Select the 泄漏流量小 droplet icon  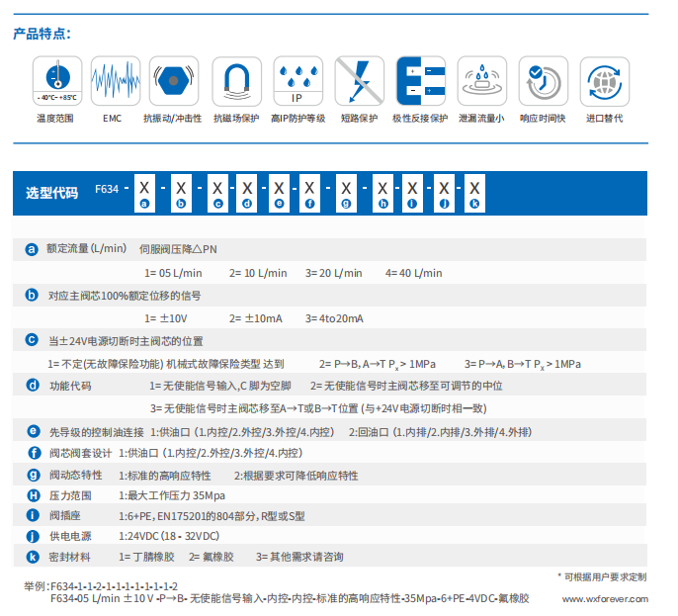point(481,81)
